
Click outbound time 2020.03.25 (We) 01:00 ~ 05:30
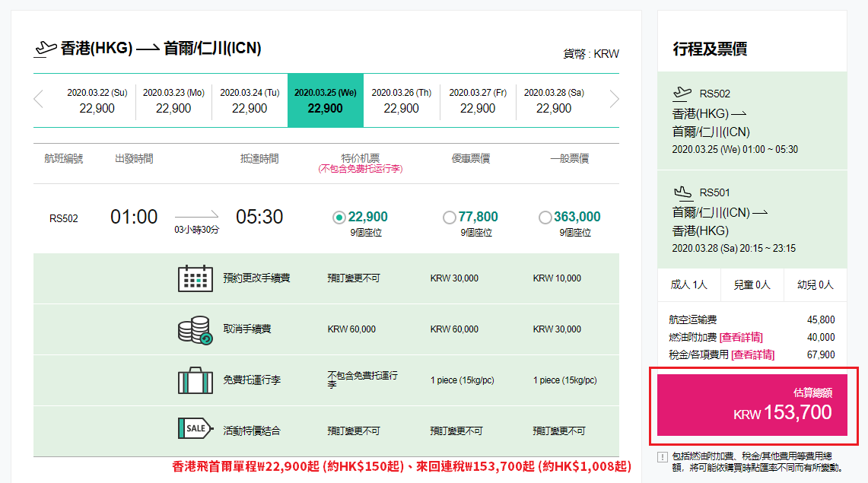point(735,149)
